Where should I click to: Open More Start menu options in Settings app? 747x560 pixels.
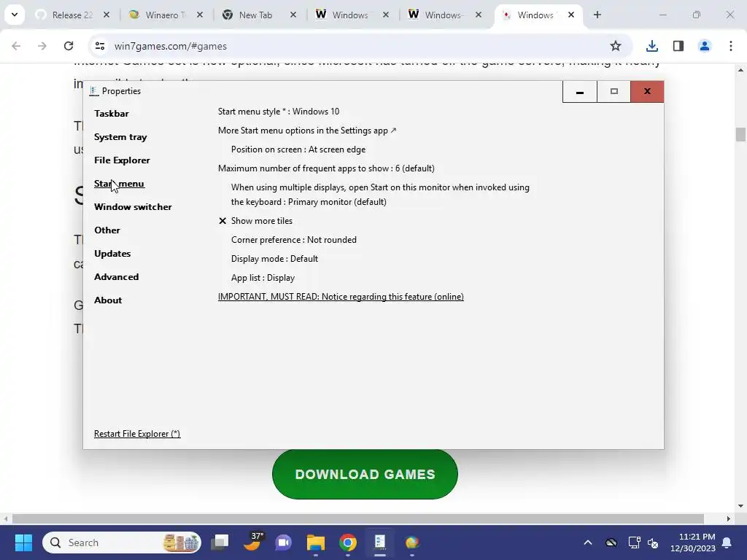[307, 131]
